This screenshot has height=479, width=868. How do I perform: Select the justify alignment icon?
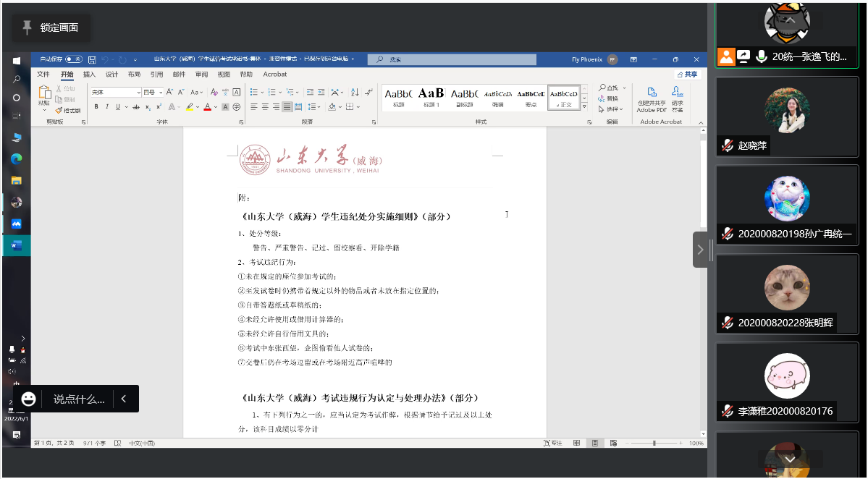pos(287,106)
